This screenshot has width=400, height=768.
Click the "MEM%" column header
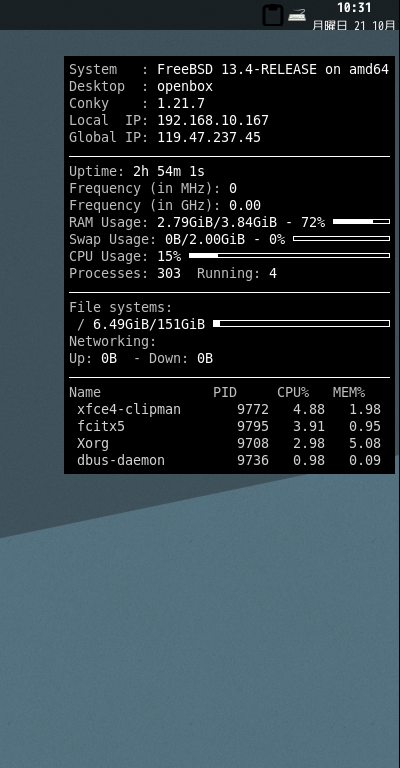(x=349, y=392)
